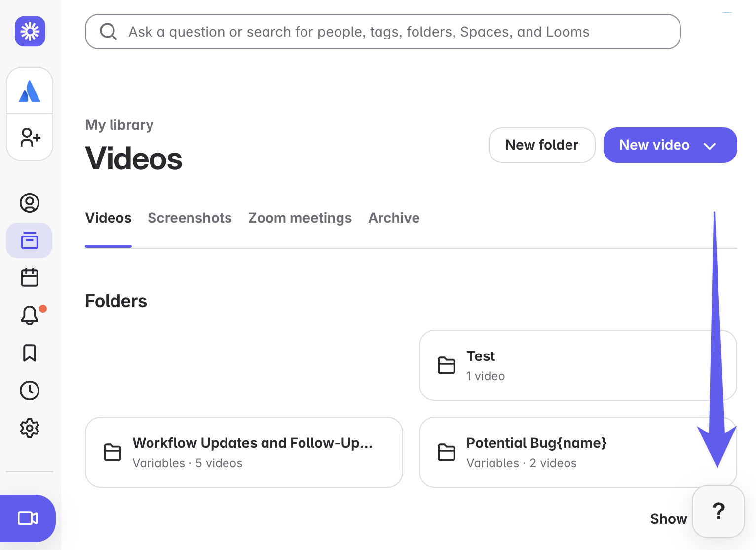The width and height of the screenshot is (756, 550).
Task: Open notifications bell icon
Action: point(30,315)
